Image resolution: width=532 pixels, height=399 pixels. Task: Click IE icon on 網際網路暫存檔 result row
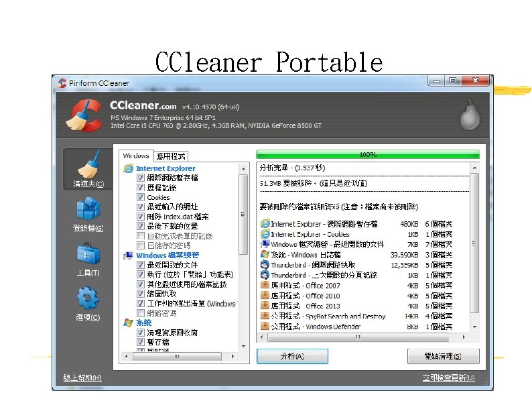pos(265,224)
